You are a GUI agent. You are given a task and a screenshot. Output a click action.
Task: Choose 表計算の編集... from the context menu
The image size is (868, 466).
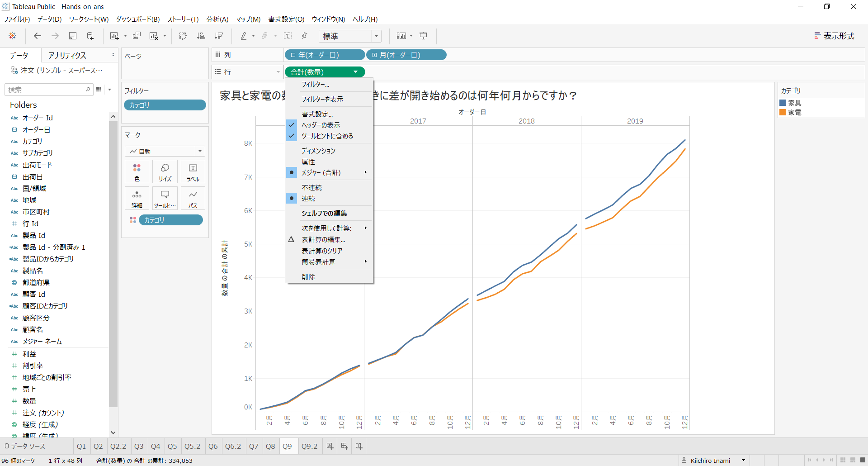pyautogui.click(x=329, y=239)
